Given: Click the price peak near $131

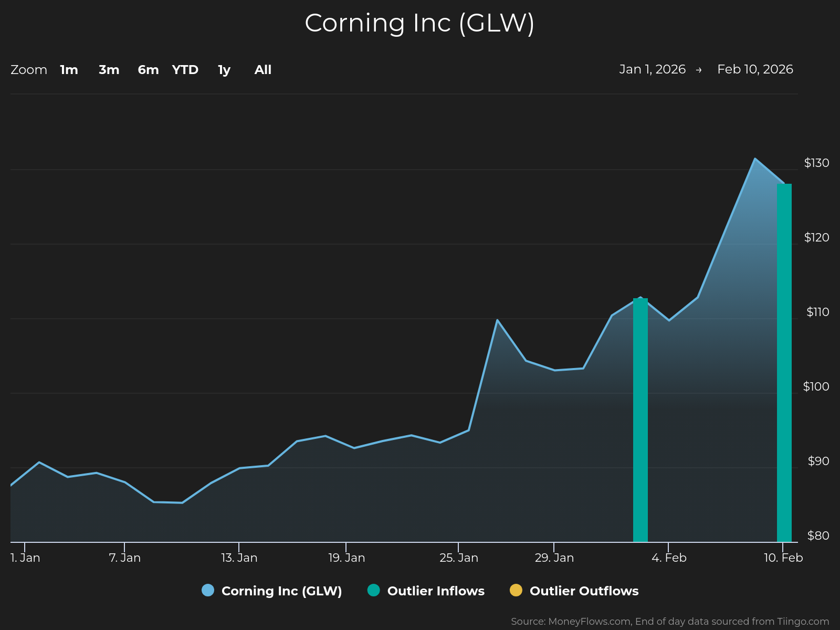Looking at the screenshot, I should [x=755, y=159].
